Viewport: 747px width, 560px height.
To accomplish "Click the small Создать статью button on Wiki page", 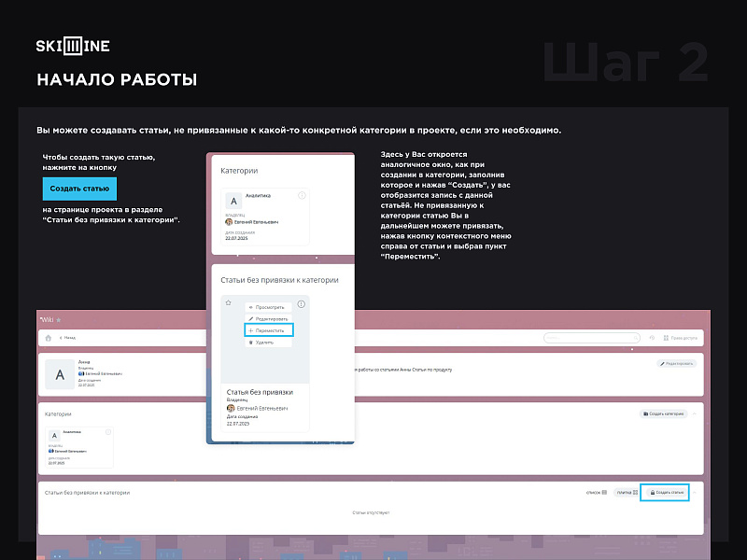I will tap(665, 493).
